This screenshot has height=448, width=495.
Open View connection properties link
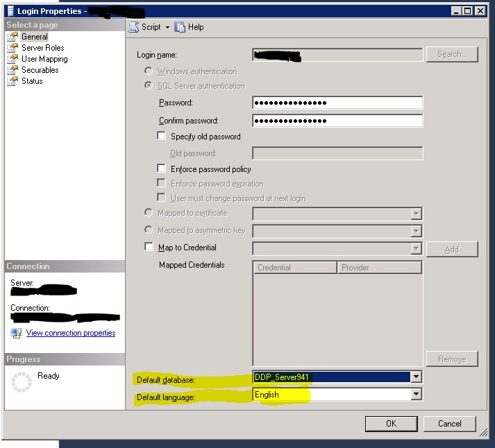(x=71, y=333)
